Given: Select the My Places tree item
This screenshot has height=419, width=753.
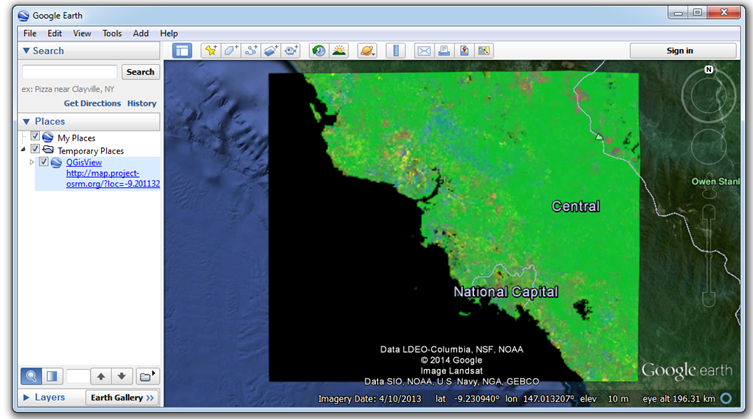Looking at the screenshot, I should tap(76, 138).
